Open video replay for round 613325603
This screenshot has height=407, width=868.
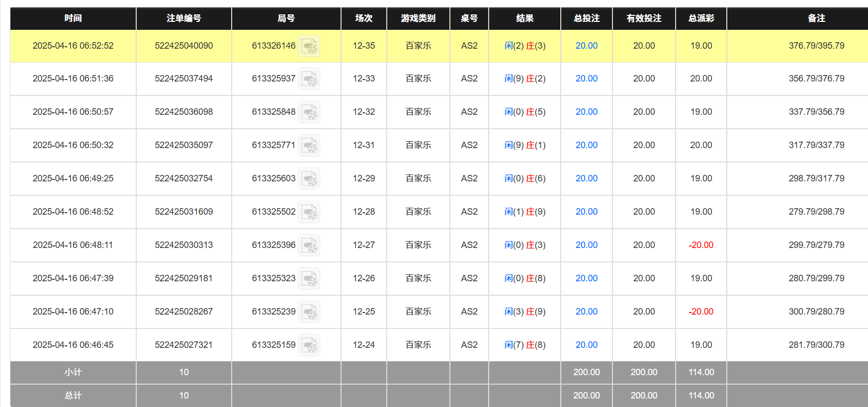309,179
